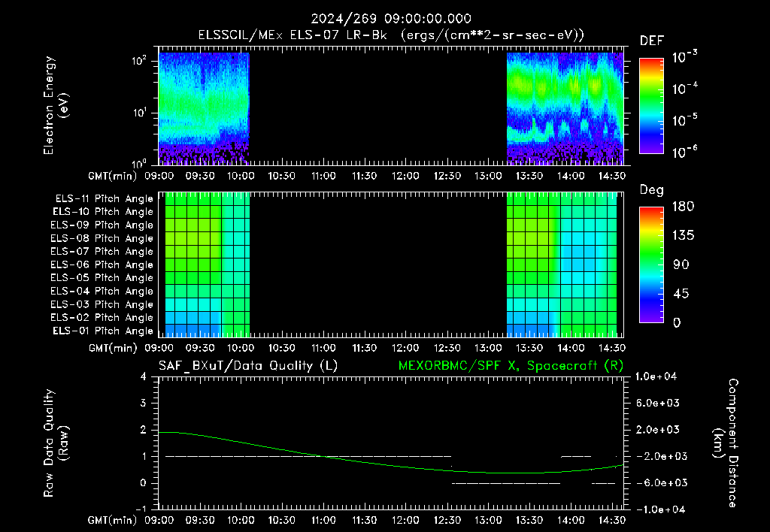Click the right pitch angle data block
Viewport: 770px width, 532px height.
coord(561,264)
